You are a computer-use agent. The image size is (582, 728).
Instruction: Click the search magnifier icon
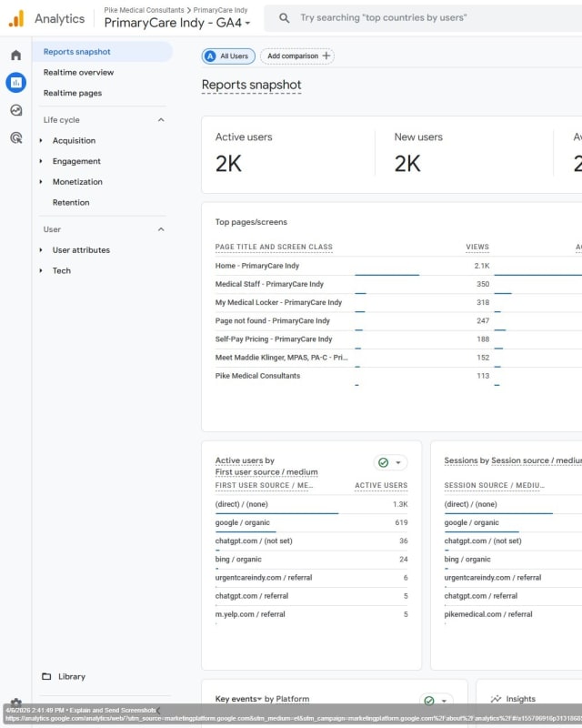284,18
